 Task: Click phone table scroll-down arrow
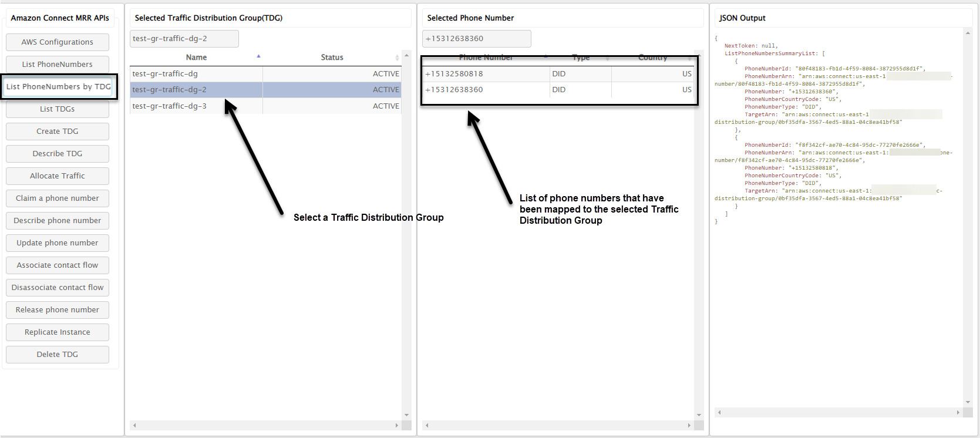(x=699, y=415)
